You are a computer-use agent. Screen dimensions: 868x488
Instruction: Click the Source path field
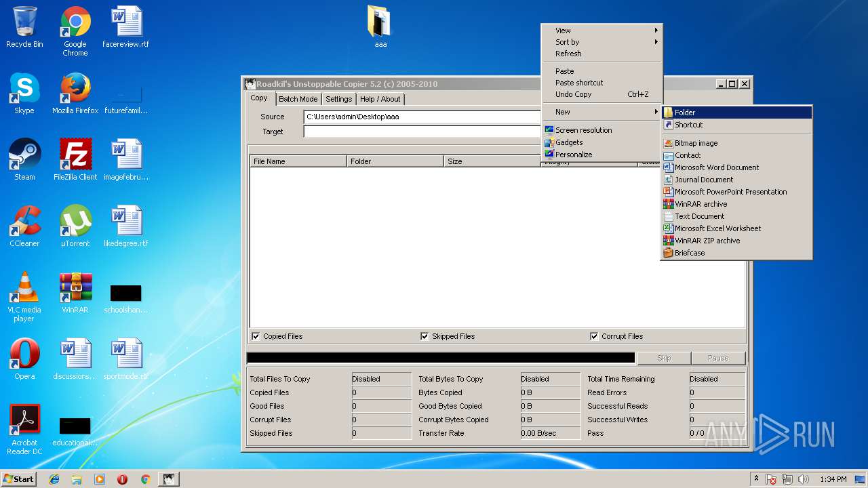(x=423, y=117)
